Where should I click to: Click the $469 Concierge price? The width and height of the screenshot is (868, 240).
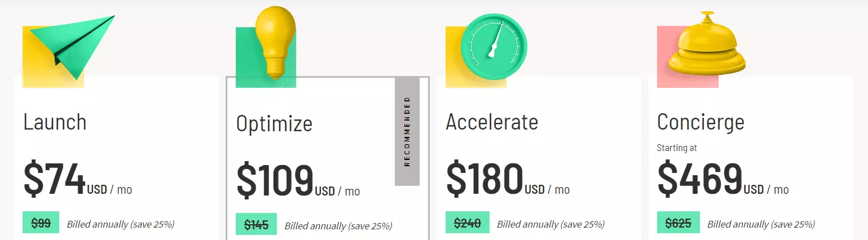(700, 179)
